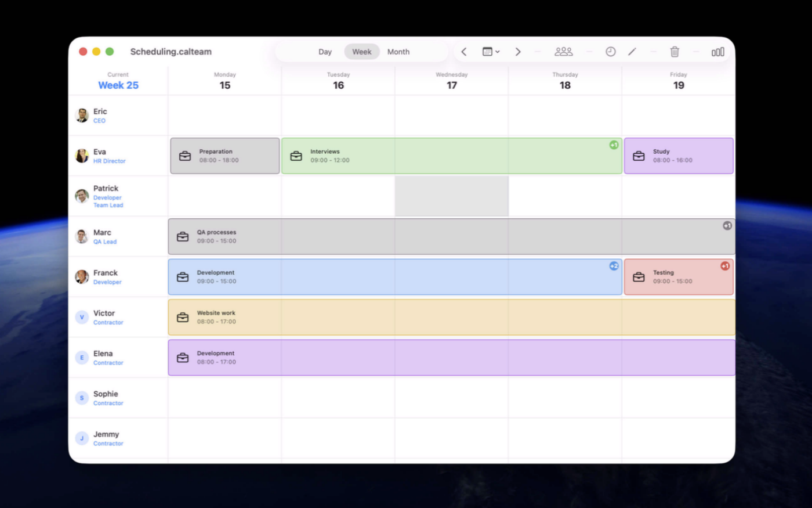Click the gray +1 badge on QA processes
The width and height of the screenshot is (812, 508).
727,226
